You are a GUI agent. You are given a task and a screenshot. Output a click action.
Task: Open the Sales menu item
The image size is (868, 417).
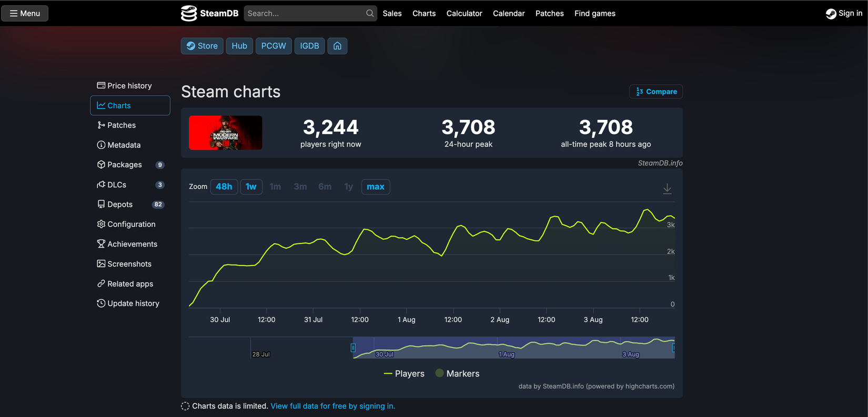coord(392,13)
